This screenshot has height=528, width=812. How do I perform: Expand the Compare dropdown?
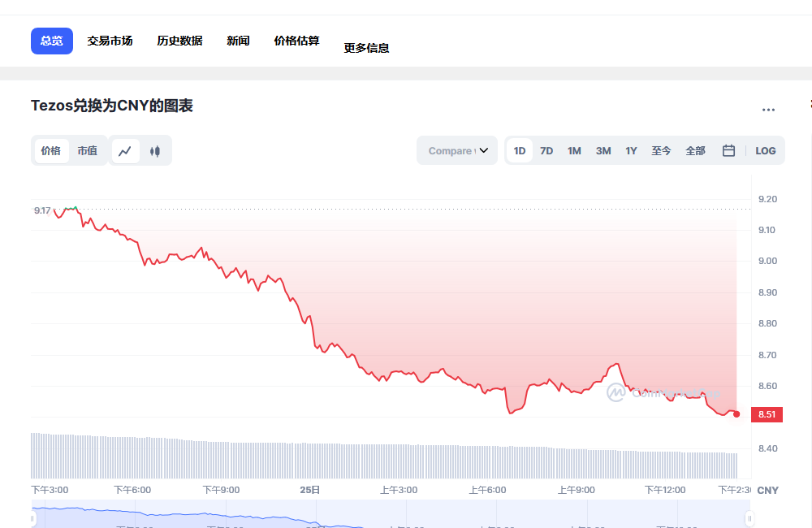click(457, 151)
